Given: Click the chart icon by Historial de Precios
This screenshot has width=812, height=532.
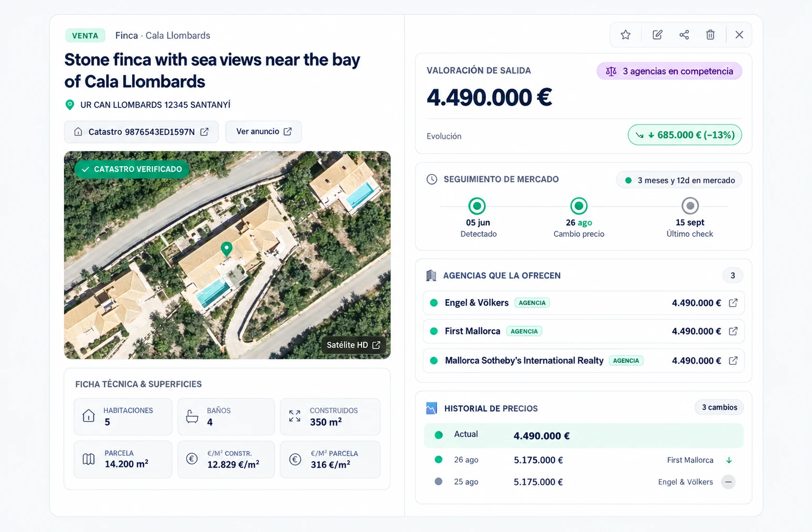Looking at the screenshot, I should [431, 408].
